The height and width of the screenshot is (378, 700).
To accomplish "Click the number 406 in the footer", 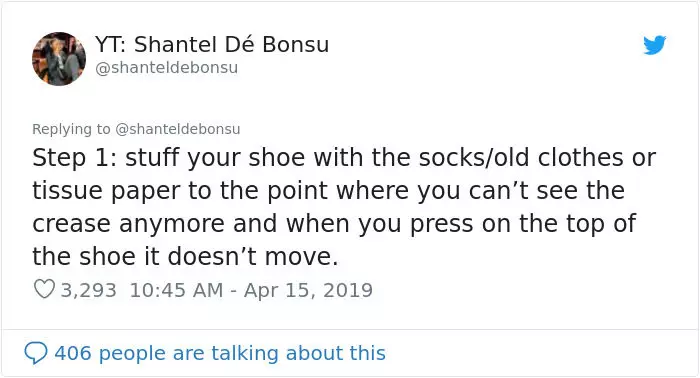I will (73, 353).
